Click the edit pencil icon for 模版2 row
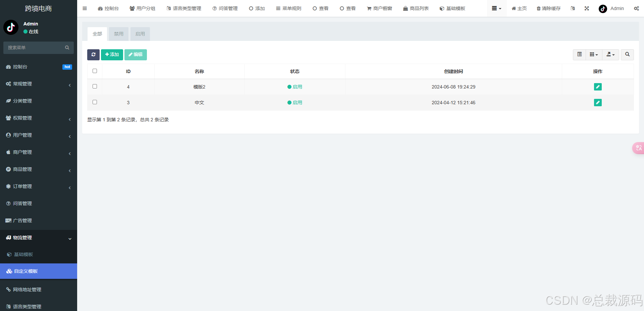The height and width of the screenshot is (311, 644). point(598,87)
